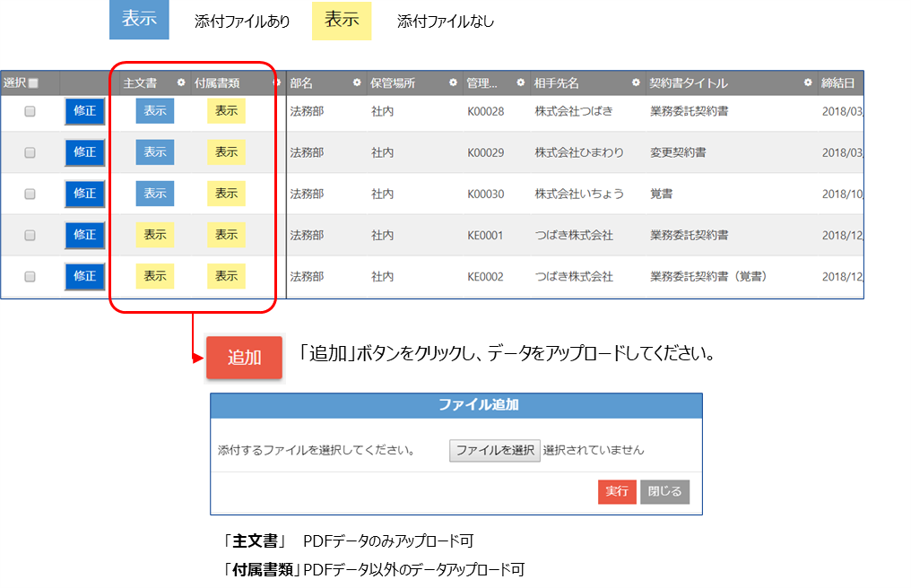Image resolution: width=911 pixels, height=588 pixels.
Task: Click gear icon in 付属書類 column header
Action: coord(276,83)
